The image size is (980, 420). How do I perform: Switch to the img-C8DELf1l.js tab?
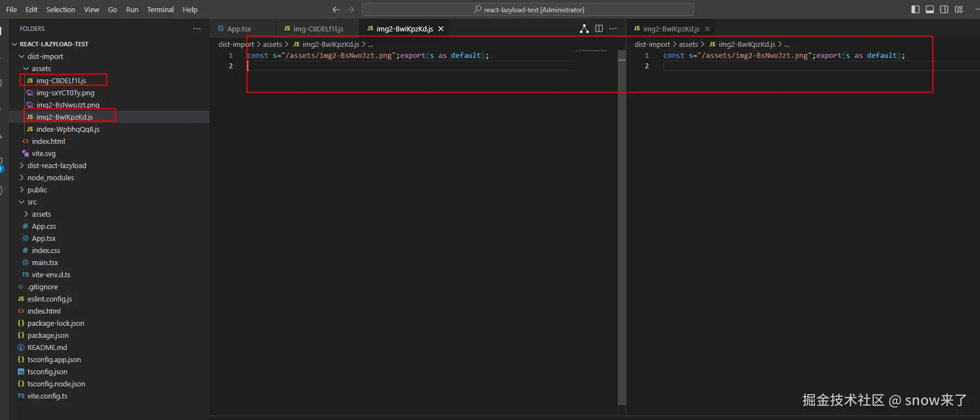tap(317, 29)
